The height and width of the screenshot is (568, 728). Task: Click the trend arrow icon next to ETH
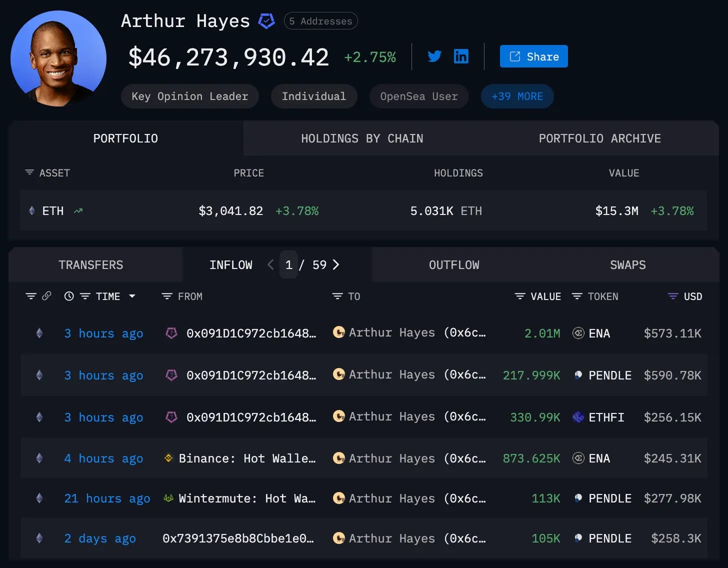point(78,211)
